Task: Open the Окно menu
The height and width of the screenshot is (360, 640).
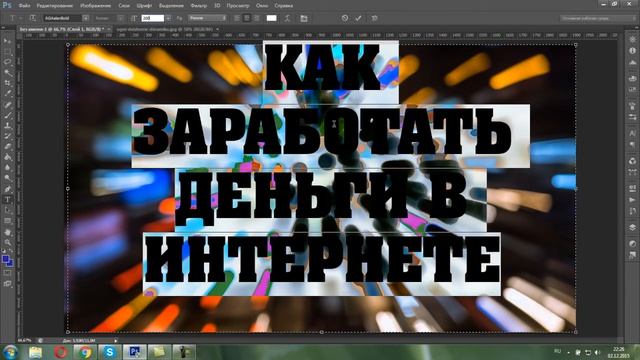Action: coord(262,6)
